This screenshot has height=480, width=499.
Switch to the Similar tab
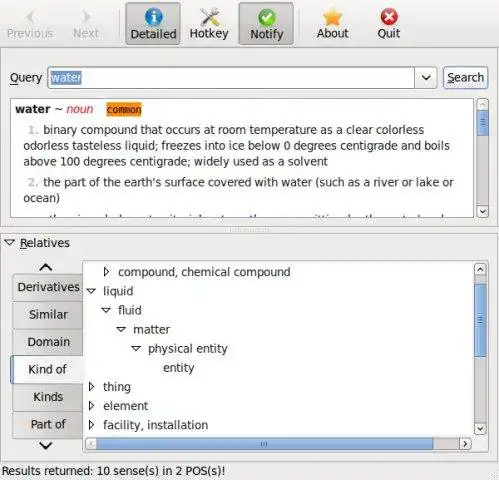click(48, 314)
